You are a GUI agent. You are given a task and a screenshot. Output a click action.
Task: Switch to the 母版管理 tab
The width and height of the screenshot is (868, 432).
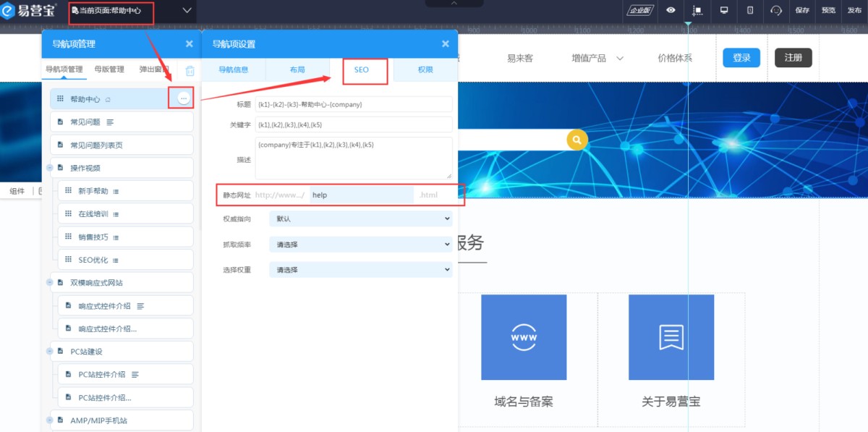[109, 70]
